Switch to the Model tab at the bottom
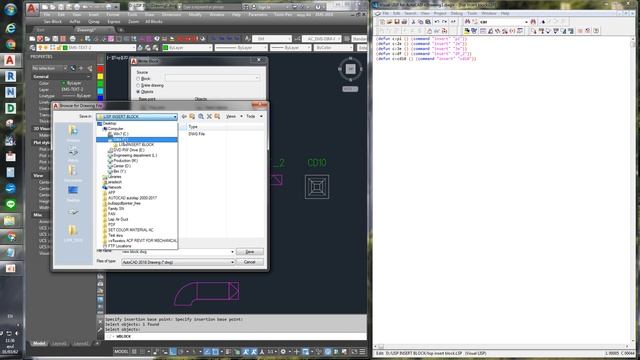 pyautogui.click(x=39, y=344)
